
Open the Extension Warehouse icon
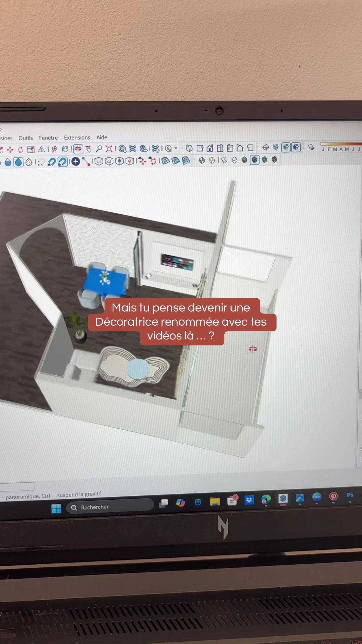132,148
